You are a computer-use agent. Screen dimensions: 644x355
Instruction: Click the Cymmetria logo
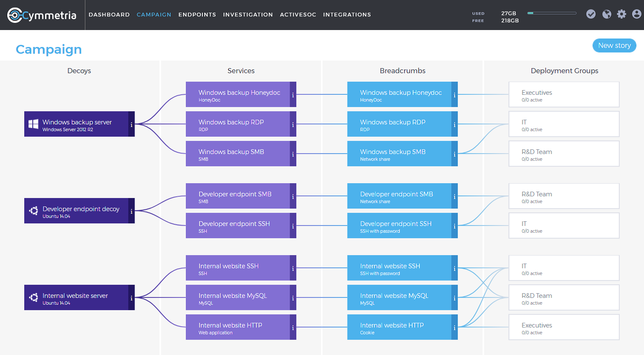click(42, 15)
